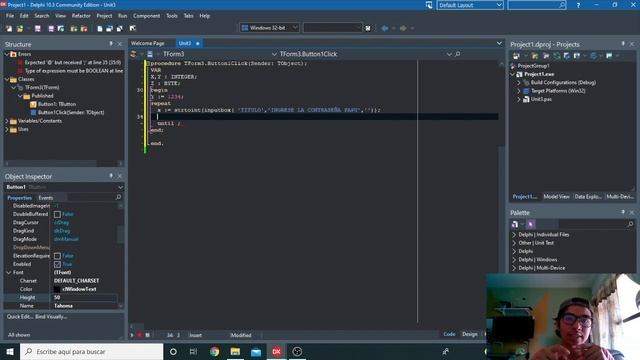Collapse the Errors node in Structure
Image resolution: width=640 pixels, height=360 pixels.
[7, 54]
